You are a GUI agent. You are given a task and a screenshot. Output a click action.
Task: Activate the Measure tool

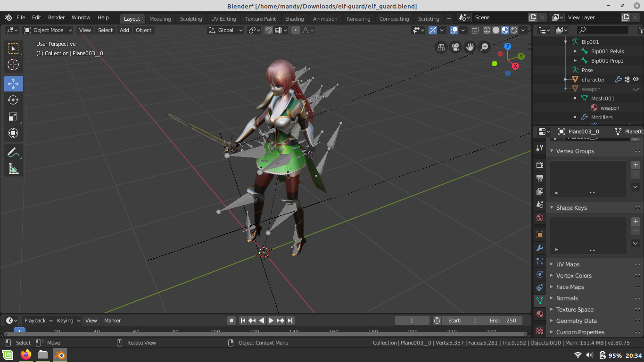(x=13, y=169)
